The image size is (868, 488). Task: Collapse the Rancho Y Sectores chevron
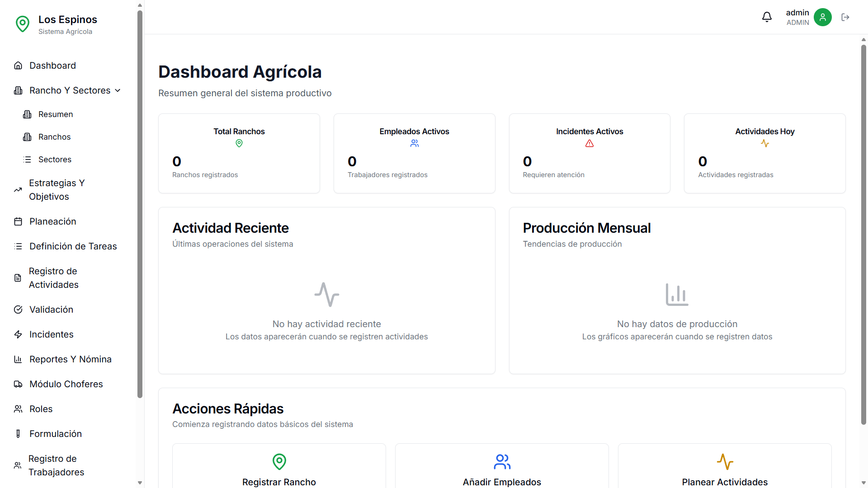click(118, 90)
